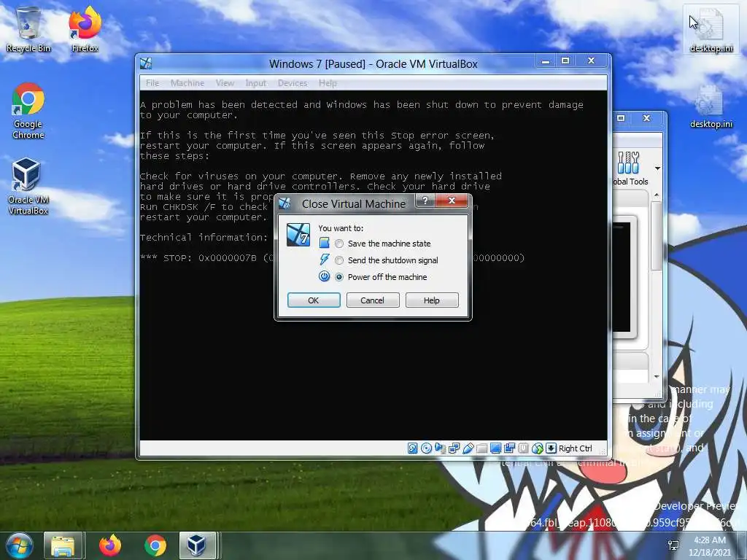Click the save state disk icon in the dialog
The height and width of the screenshot is (560, 747).
click(324, 243)
